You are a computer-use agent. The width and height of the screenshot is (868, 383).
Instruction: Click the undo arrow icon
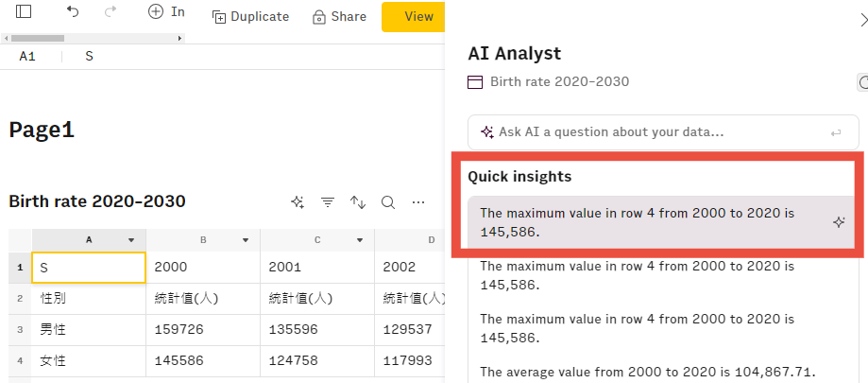[74, 12]
